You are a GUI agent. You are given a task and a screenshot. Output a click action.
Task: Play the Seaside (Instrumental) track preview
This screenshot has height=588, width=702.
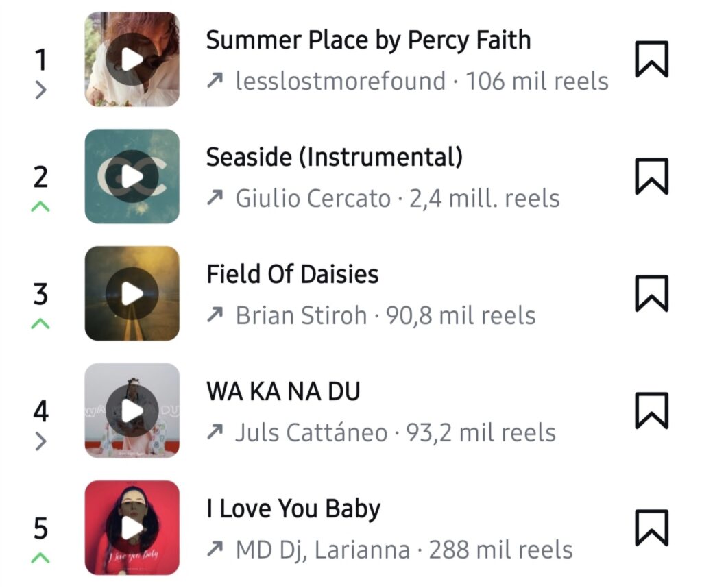132,176
